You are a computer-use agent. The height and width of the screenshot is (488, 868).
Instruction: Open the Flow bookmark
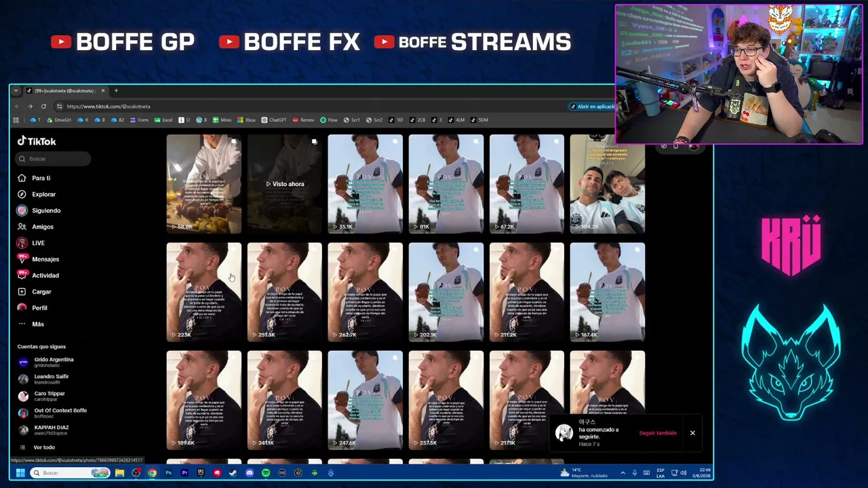329,120
